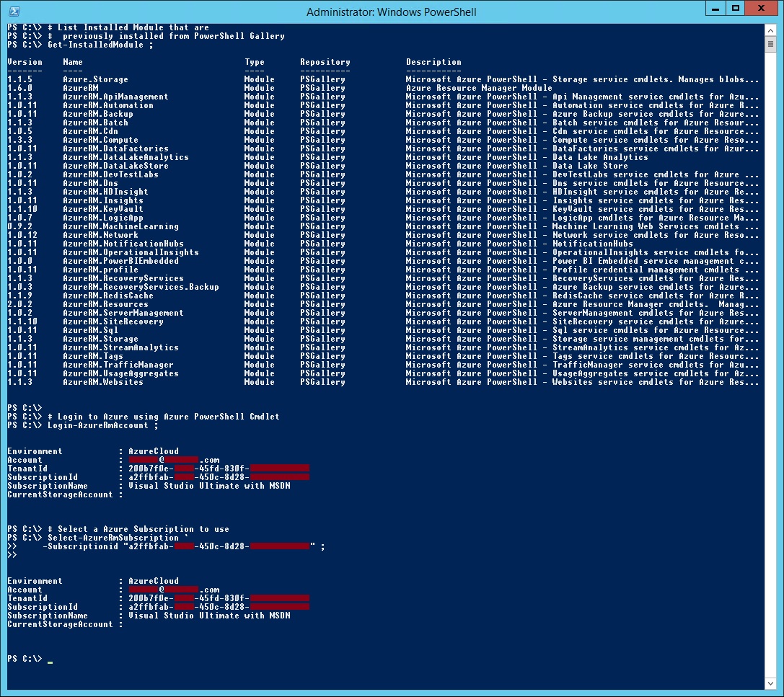Select the AzureRM.OperationalInsights module name
Viewport: 784px width, 697px height.
(131, 252)
